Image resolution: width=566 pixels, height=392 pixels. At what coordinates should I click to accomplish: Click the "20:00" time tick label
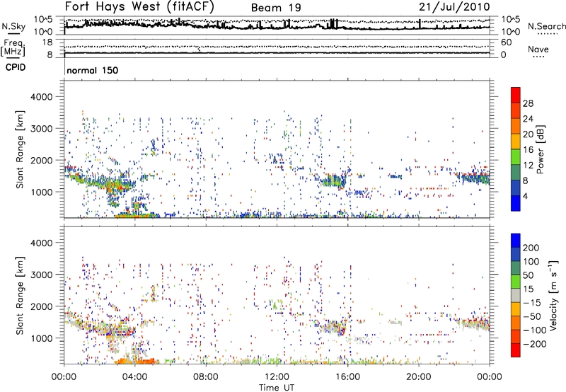[x=419, y=377]
